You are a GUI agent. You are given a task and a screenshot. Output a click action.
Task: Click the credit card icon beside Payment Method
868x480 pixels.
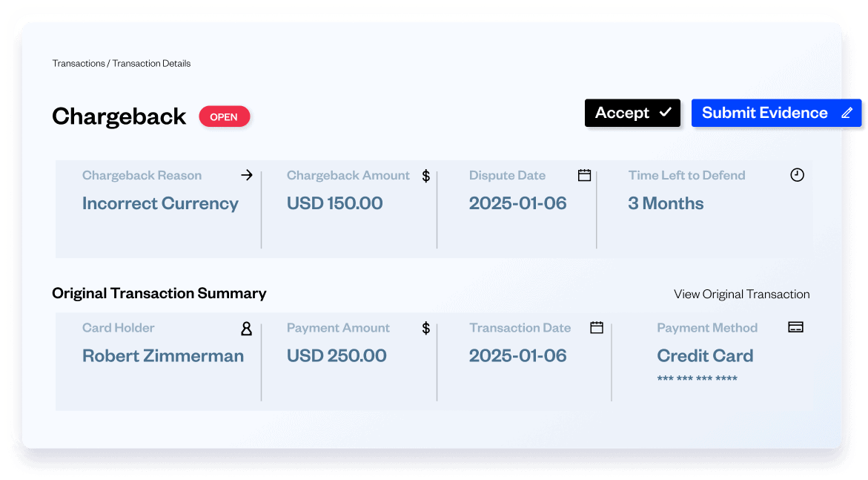(795, 327)
